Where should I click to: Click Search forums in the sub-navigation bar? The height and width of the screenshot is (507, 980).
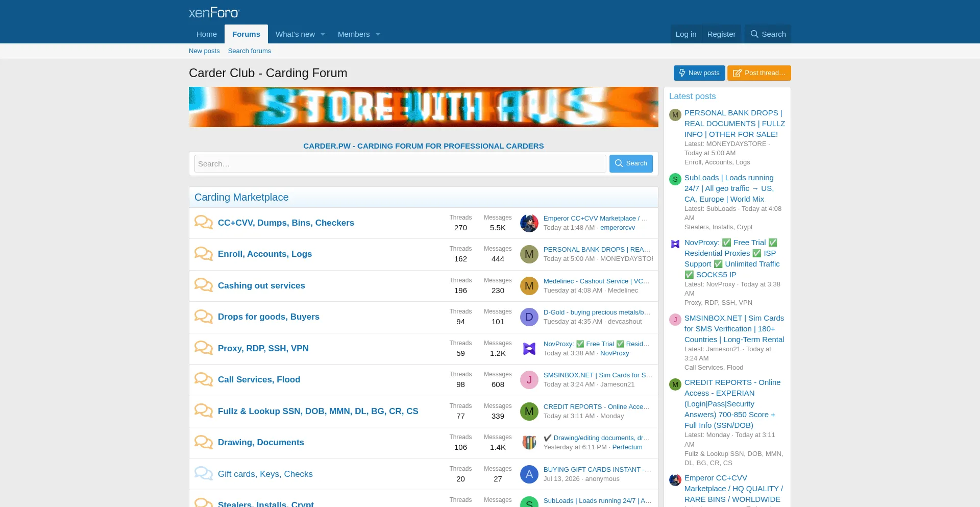coord(250,51)
